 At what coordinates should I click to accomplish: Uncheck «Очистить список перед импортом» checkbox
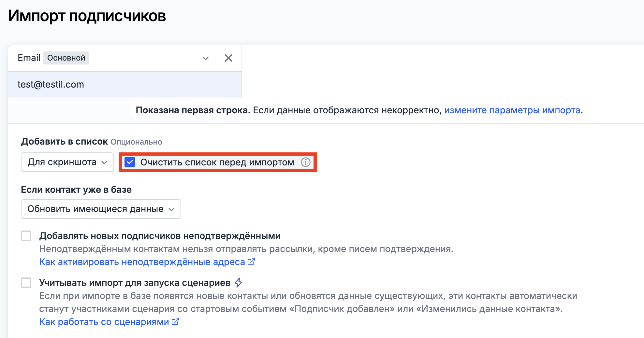point(130,162)
